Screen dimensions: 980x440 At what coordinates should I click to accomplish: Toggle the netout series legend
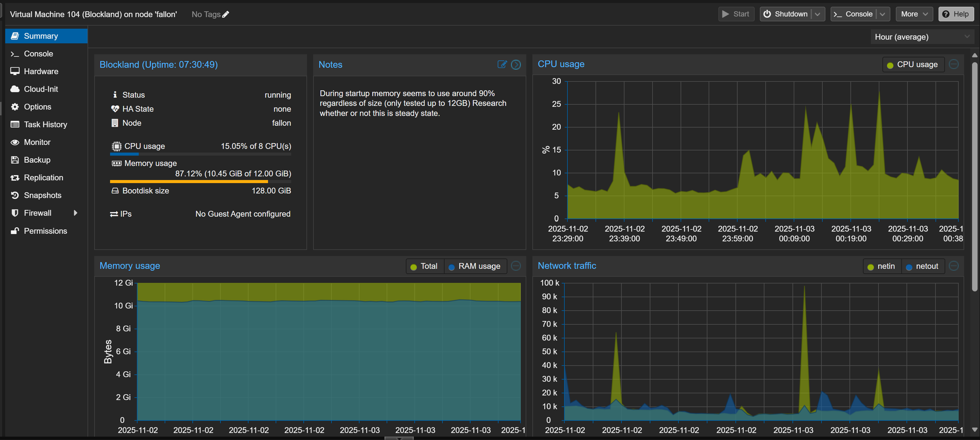pyautogui.click(x=922, y=266)
